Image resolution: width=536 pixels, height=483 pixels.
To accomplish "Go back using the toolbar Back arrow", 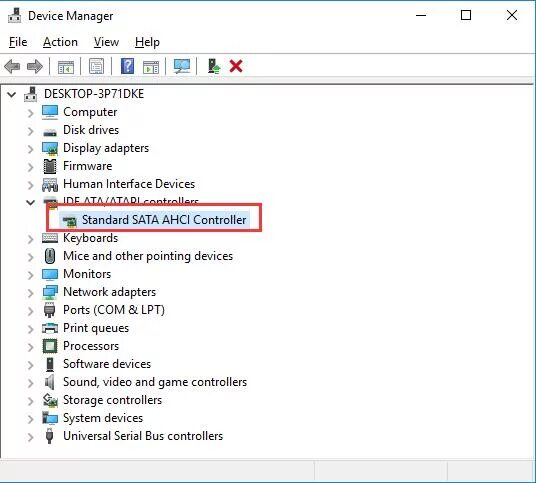I will tap(12, 66).
